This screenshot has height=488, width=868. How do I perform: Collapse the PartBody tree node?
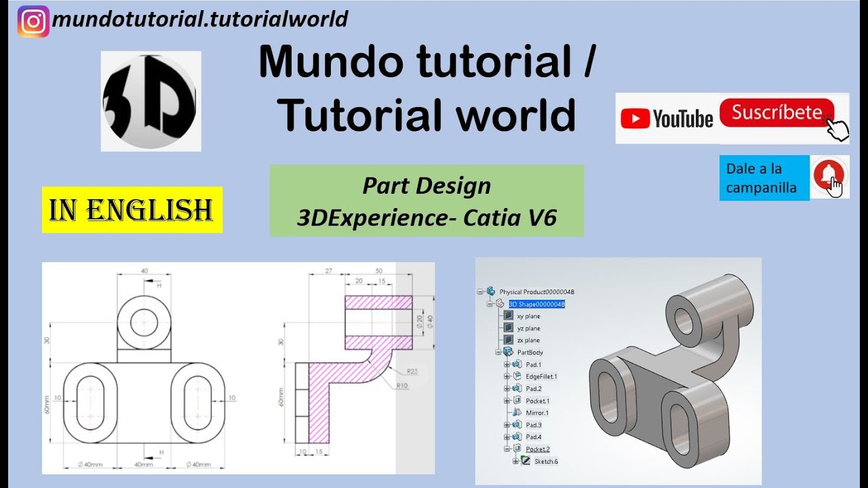[498, 352]
